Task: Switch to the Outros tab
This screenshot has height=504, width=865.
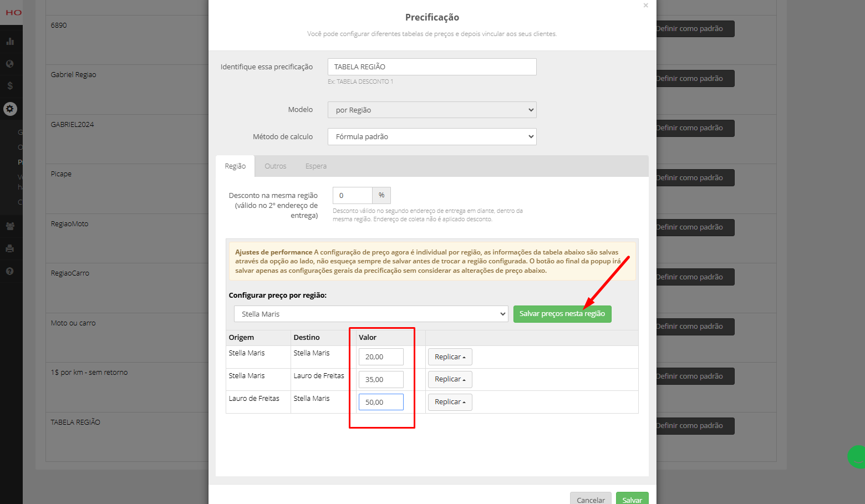Action: [276, 166]
